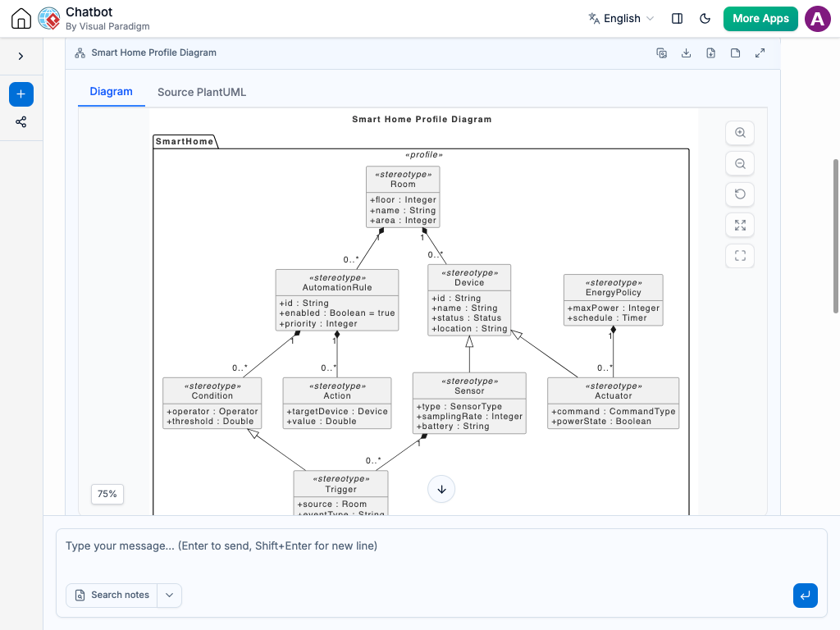Click Search notes button
840x630 pixels.
click(112, 596)
